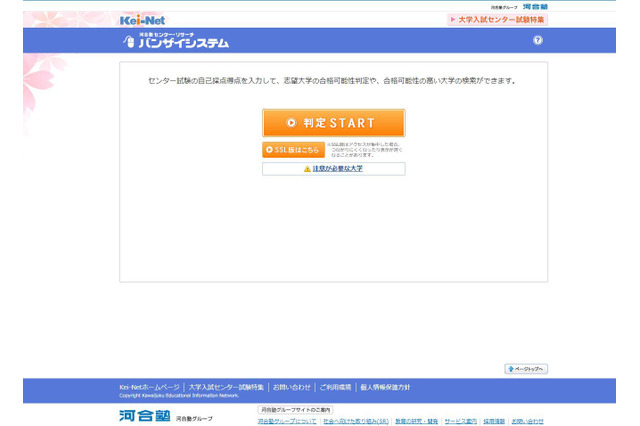This screenshot has height=426, width=640.
Task: Click the 河合塾 logo in footer
Action: tap(144, 416)
